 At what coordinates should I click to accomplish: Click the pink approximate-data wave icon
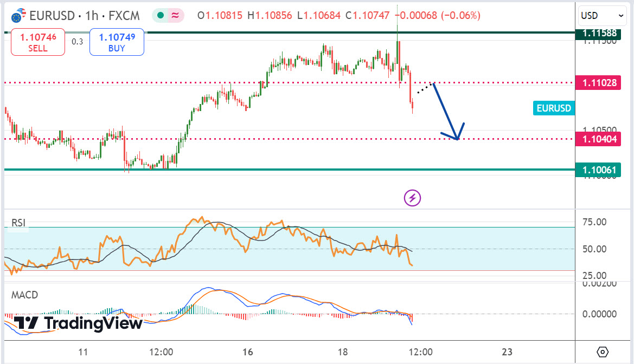tap(175, 16)
